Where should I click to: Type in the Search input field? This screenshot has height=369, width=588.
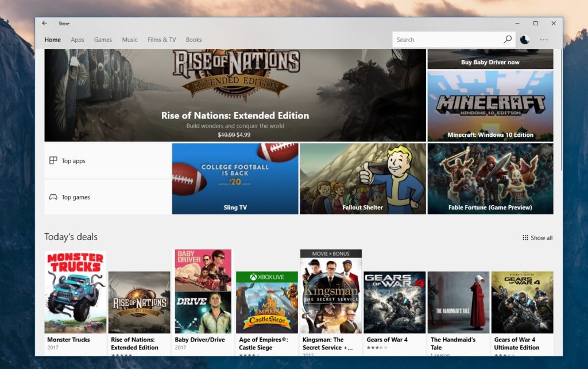coord(448,40)
